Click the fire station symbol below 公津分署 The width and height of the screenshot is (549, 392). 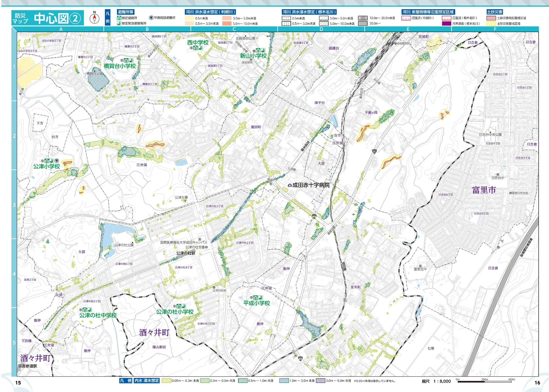pyautogui.click(x=185, y=201)
